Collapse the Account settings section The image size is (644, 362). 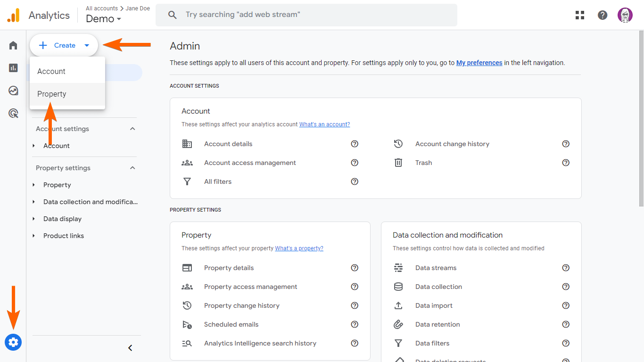[x=132, y=129]
